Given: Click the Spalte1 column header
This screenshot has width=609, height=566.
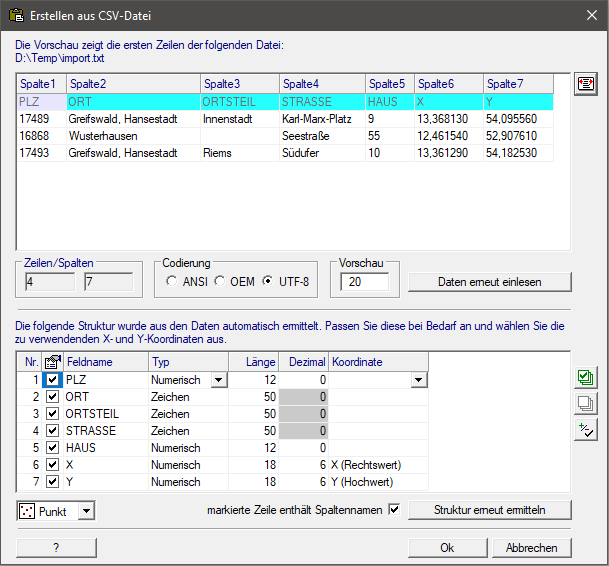Looking at the screenshot, I should click(x=42, y=84).
